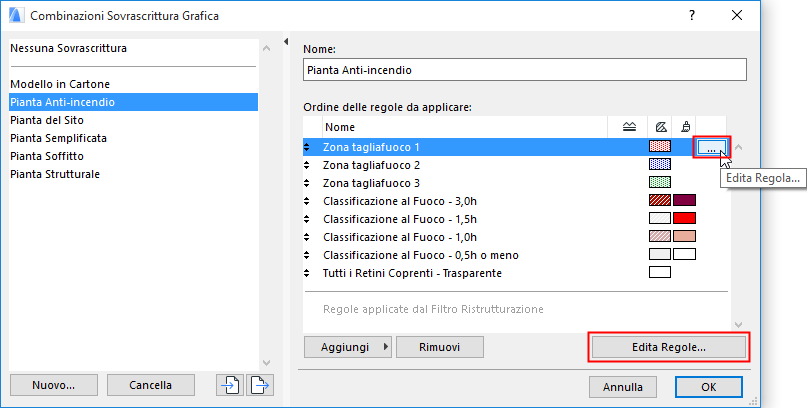807x408 pixels.
Task: Click the surface override column header icon
Action: click(685, 127)
